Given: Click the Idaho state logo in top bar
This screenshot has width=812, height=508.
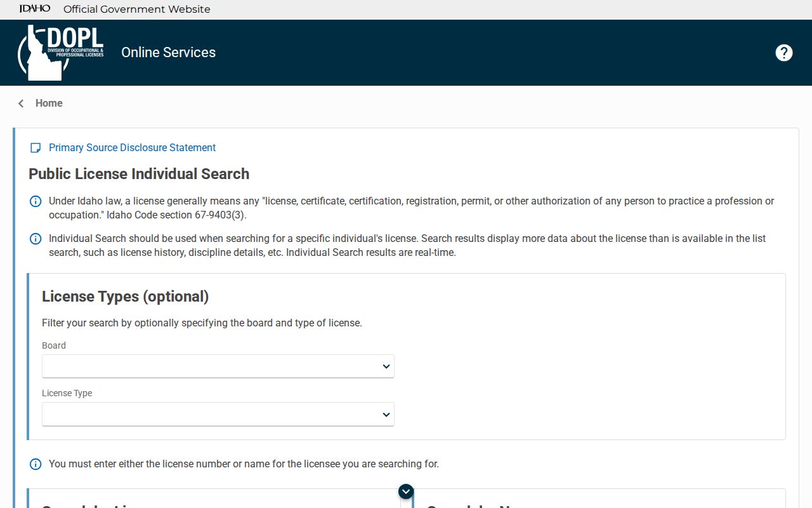Looking at the screenshot, I should coord(35,9).
